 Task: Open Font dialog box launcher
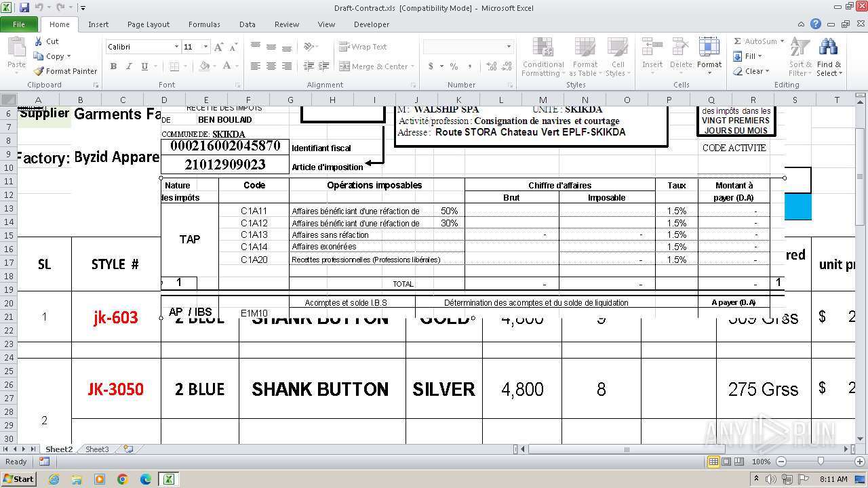point(237,85)
